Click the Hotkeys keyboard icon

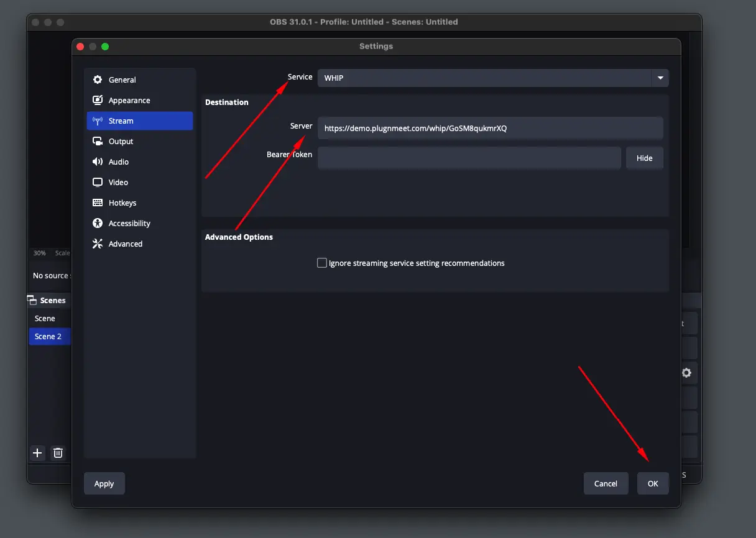point(98,203)
